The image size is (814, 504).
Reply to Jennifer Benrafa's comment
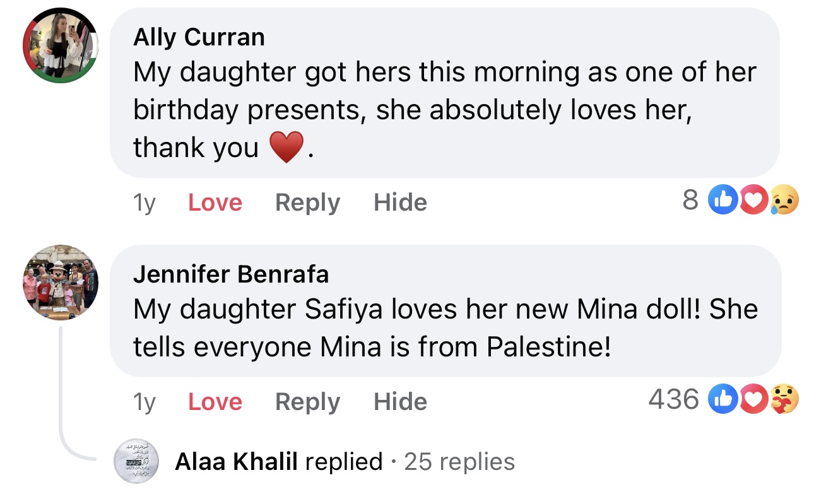click(x=307, y=402)
